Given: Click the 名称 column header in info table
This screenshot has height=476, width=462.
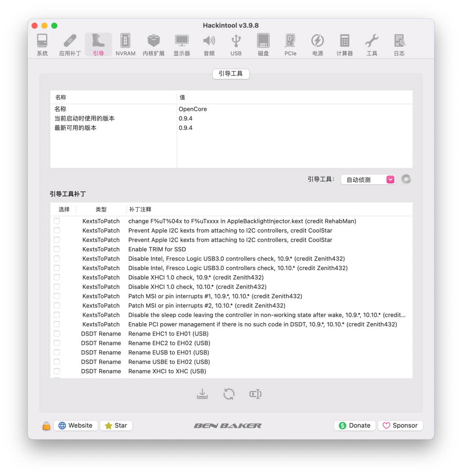Looking at the screenshot, I should [x=113, y=98].
